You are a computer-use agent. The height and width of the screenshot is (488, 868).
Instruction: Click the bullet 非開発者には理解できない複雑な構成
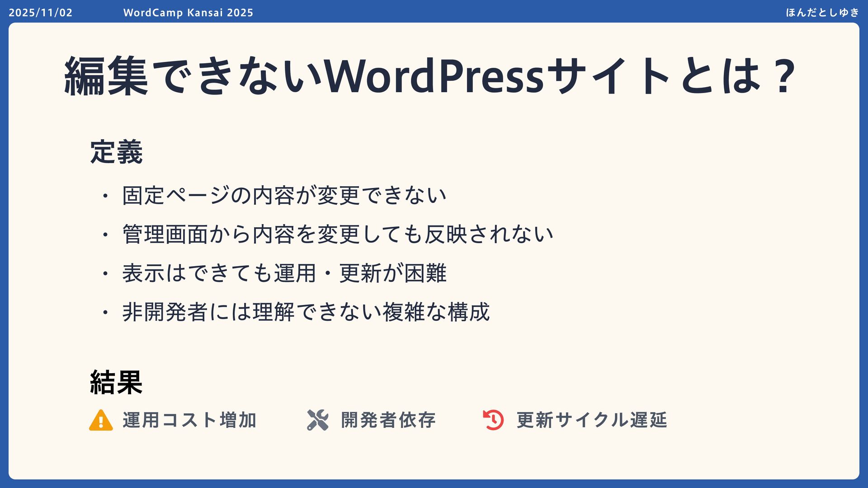click(306, 312)
